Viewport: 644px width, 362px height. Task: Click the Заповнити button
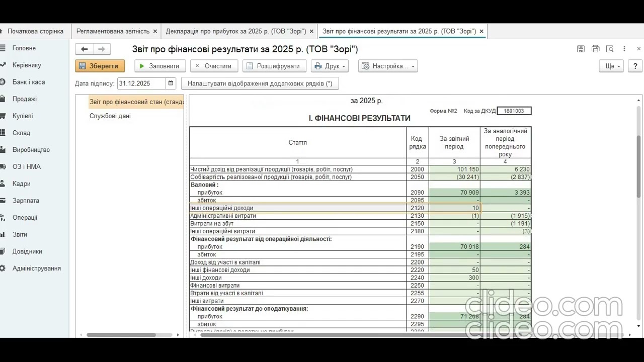pyautogui.click(x=160, y=66)
